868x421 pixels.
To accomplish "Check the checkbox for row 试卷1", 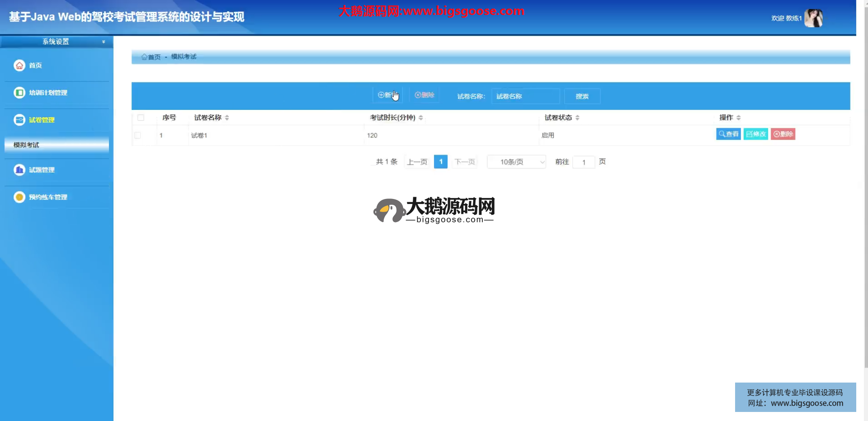I will tap(138, 135).
